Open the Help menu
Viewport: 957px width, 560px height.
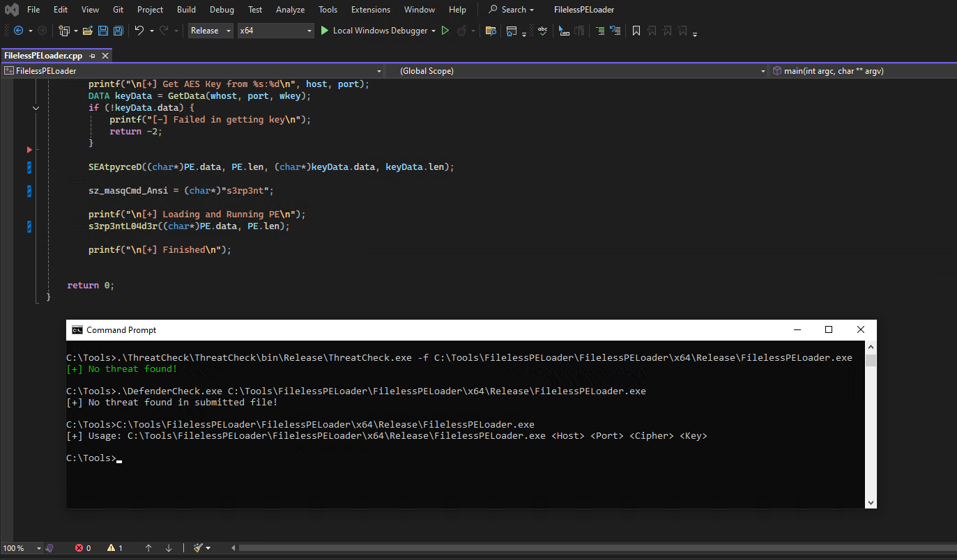tap(457, 10)
